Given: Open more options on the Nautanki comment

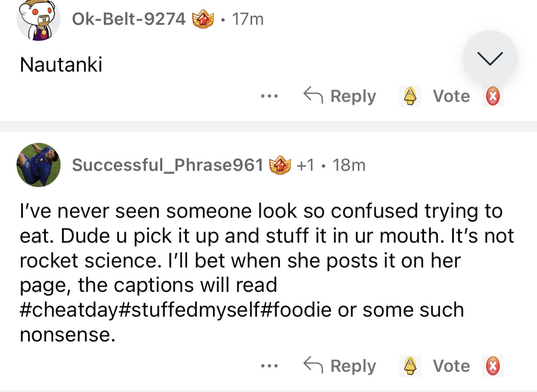Looking at the screenshot, I should 269,96.
